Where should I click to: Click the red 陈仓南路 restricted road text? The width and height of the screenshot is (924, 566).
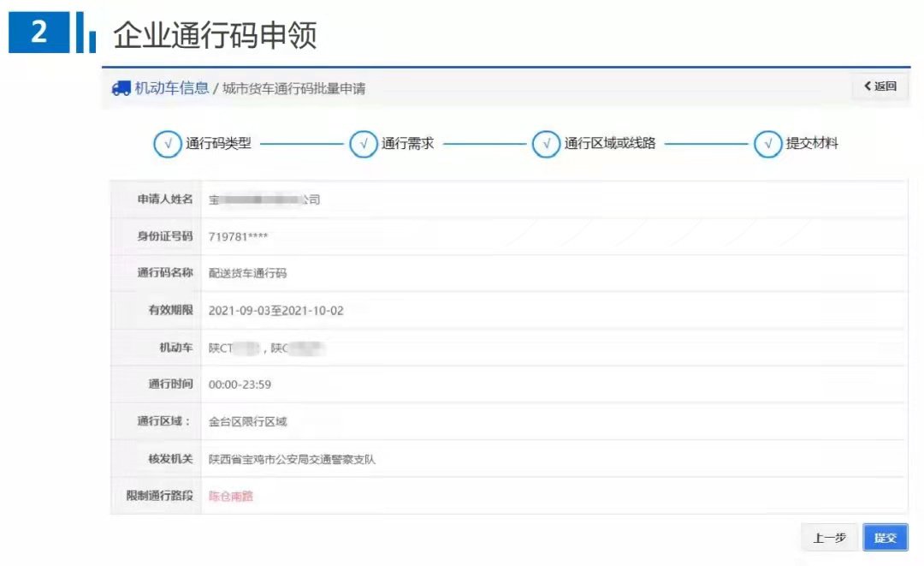click(231, 496)
